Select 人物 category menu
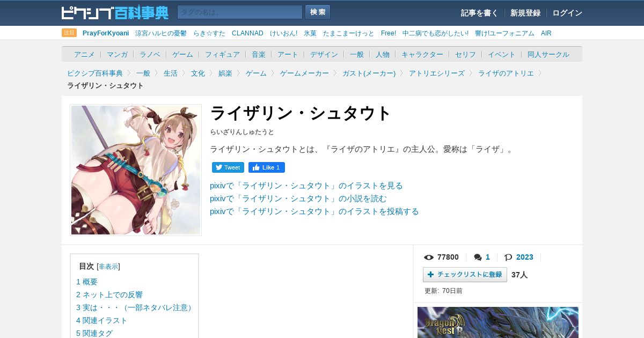The height and width of the screenshot is (338, 644). (383, 54)
